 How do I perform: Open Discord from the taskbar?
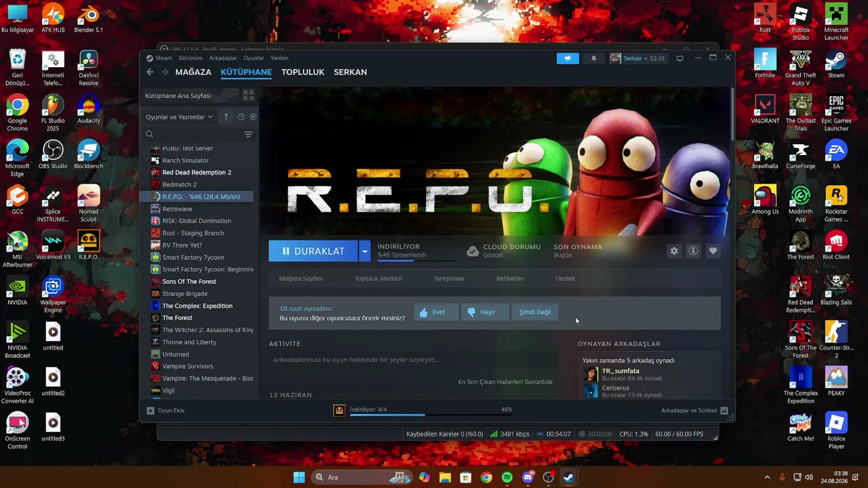[528, 477]
